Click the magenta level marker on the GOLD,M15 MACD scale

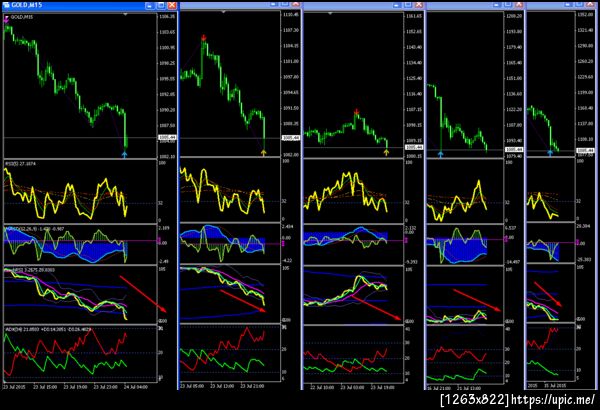(159, 240)
